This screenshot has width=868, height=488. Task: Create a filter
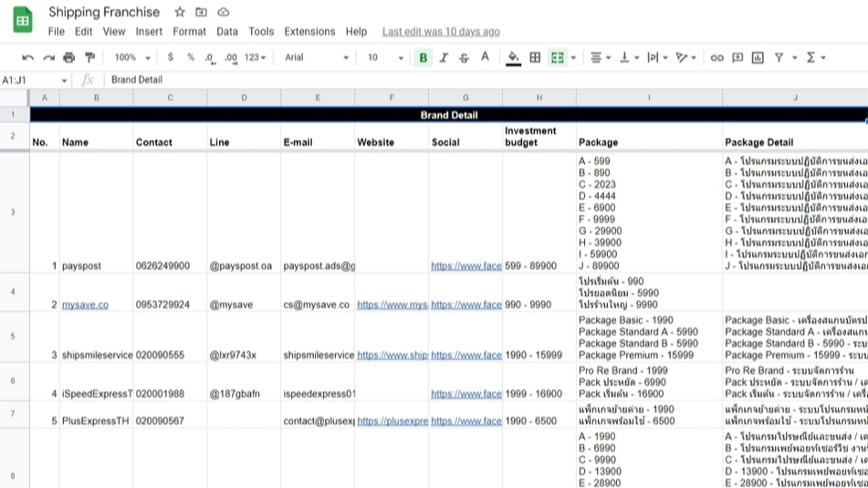pyautogui.click(x=779, y=57)
